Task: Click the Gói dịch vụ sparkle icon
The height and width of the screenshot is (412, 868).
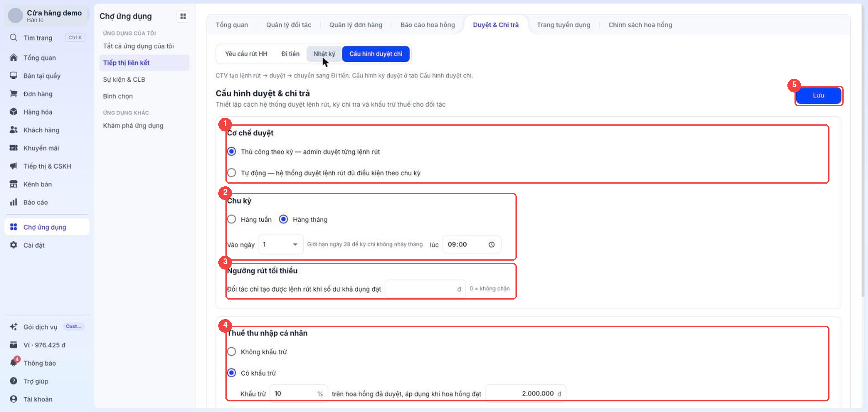Action: [x=14, y=327]
